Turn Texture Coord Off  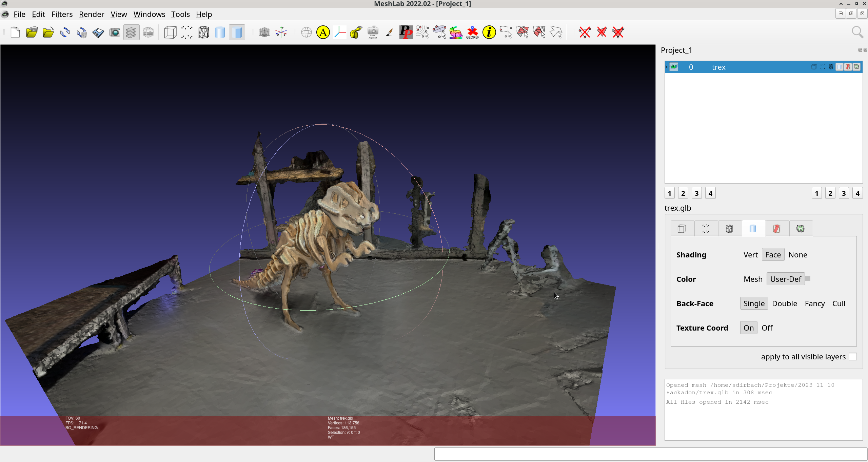767,328
